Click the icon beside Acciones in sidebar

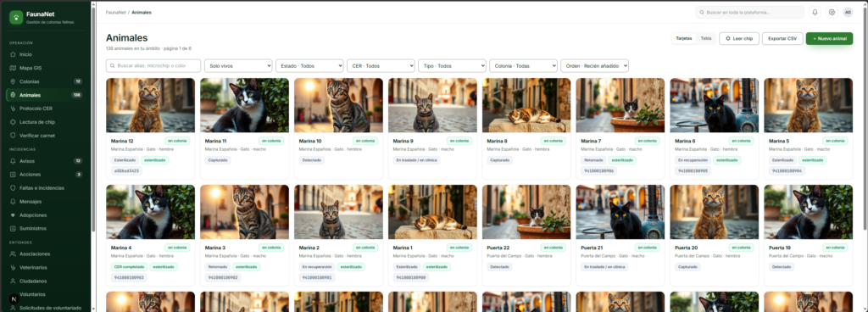(x=14, y=175)
